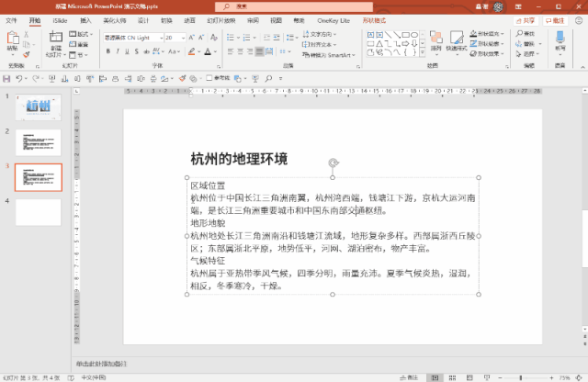Increase the list indent level
The image size is (588, 382).
[277, 38]
